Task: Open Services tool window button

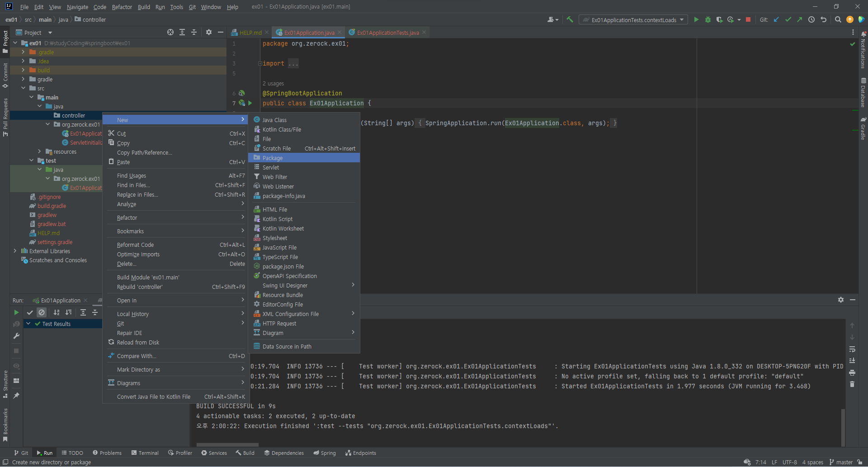Action: (214, 453)
